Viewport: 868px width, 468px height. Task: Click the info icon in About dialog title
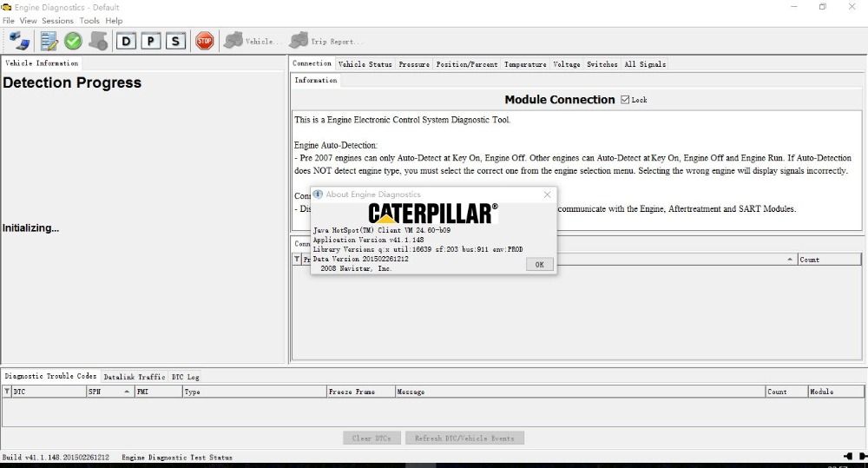pos(318,194)
